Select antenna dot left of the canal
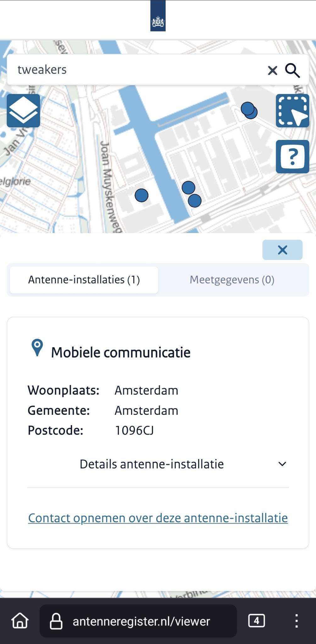This screenshot has width=316, height=644. [141, 195]
